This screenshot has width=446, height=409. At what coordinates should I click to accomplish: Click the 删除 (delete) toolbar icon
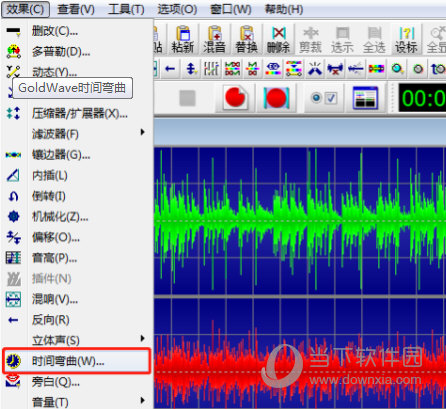(278, 39)
